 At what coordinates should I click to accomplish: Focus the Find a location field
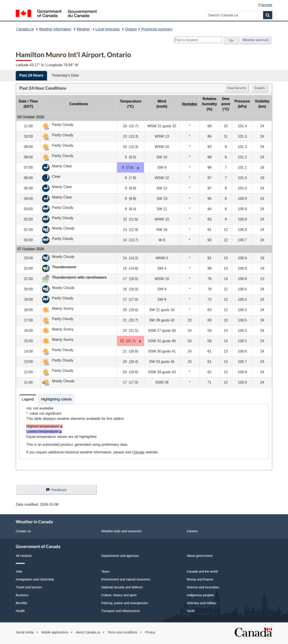pyautogui.click(x=198, y=40)
